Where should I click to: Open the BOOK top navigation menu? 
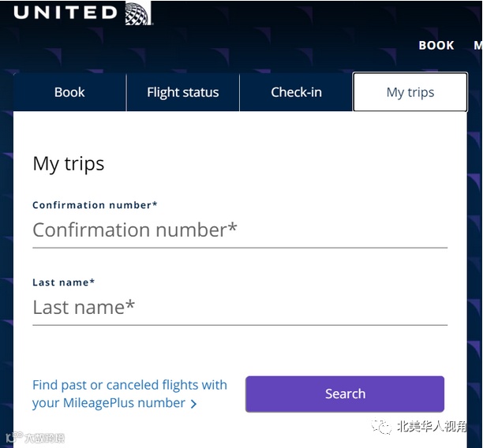pos(436,45)
